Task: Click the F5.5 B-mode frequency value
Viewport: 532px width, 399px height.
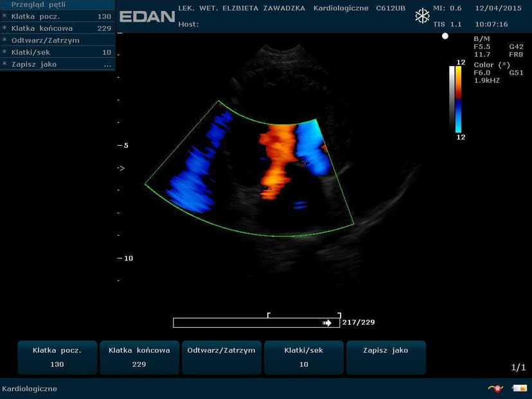Action: [x=482, y=46]
